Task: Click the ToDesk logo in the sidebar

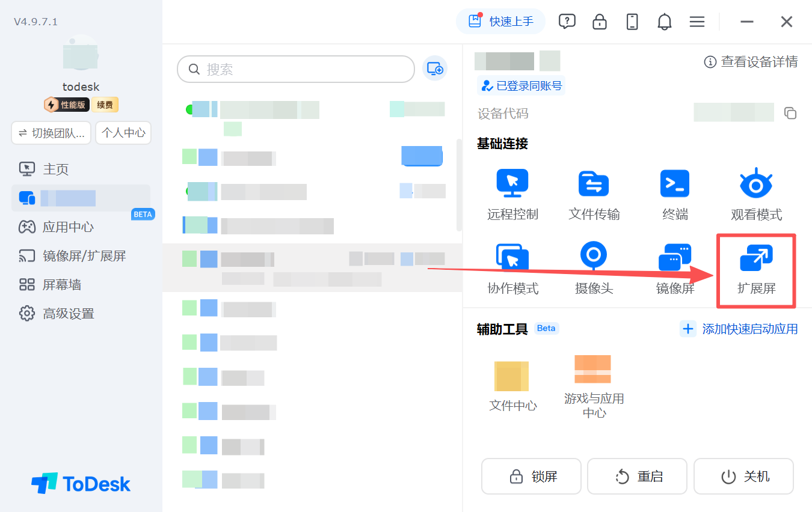Action: (81, 484)
